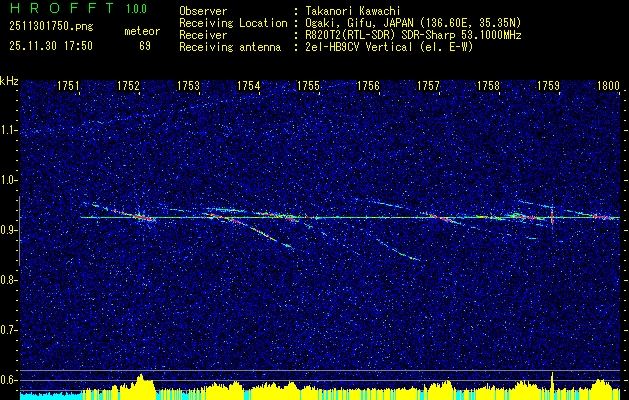Click time marker 1759

(548, 86)
